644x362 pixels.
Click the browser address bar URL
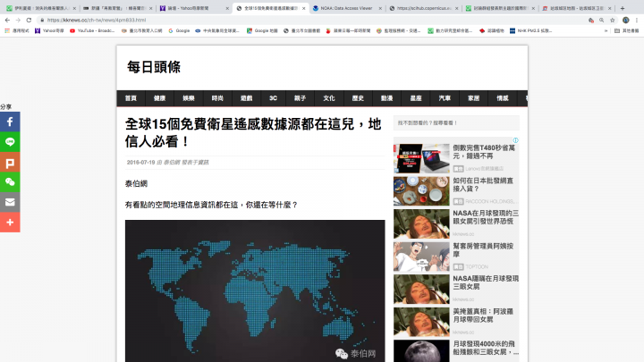[x=97, y=20]
